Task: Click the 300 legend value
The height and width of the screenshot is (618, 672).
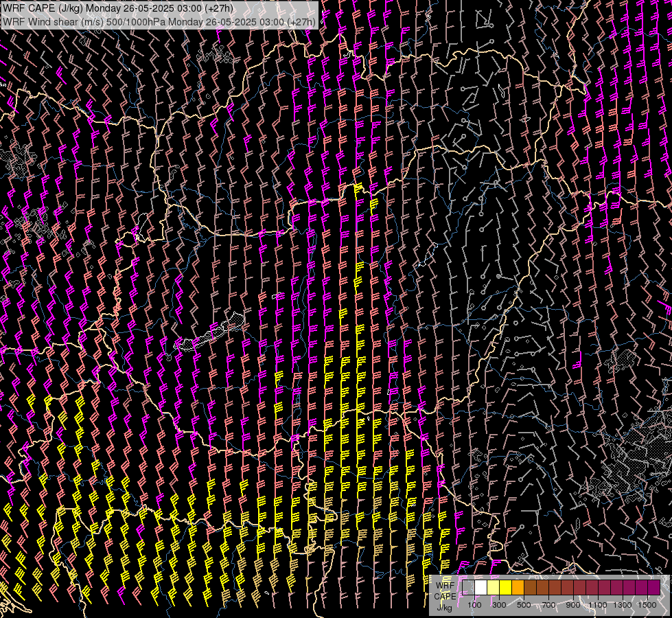Action: tap(499, 605)
